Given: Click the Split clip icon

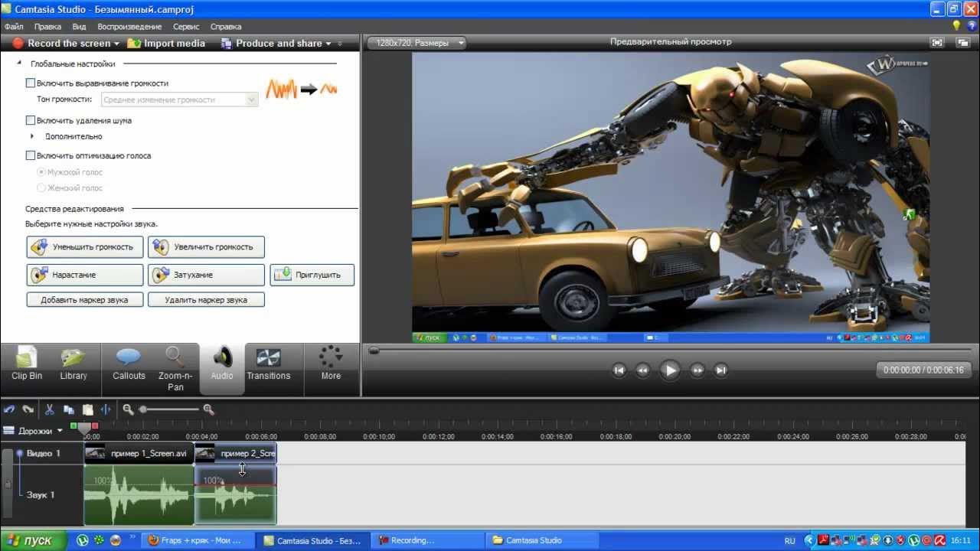Looking at the screenshot, I should tap(106, 409).
